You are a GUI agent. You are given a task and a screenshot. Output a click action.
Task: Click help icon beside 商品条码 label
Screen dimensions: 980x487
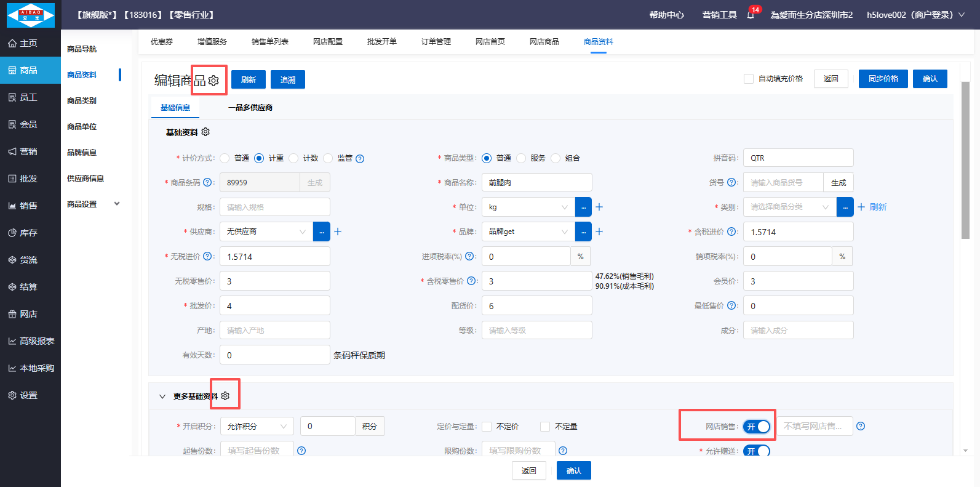207,183
